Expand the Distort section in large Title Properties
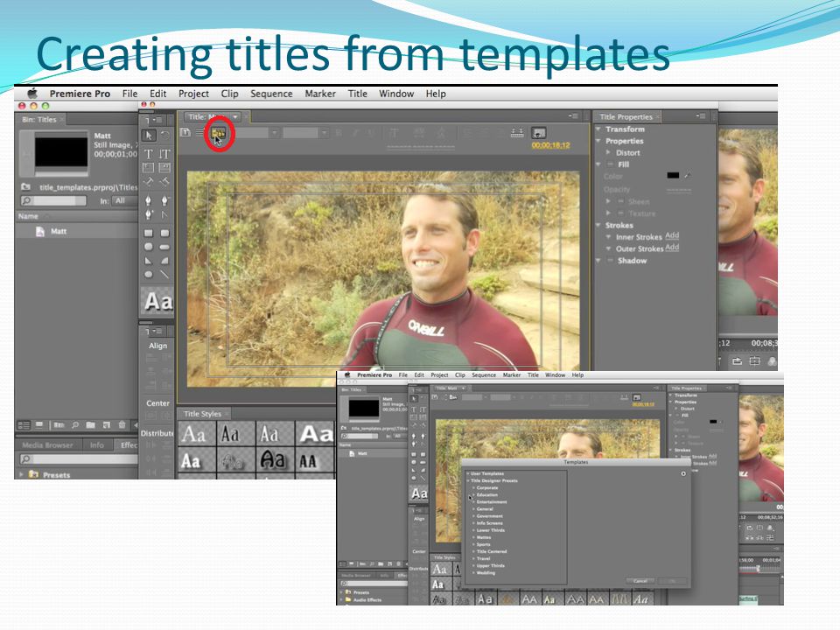The height and width of the screenshot is (630, 840). [x=609, y=152]
